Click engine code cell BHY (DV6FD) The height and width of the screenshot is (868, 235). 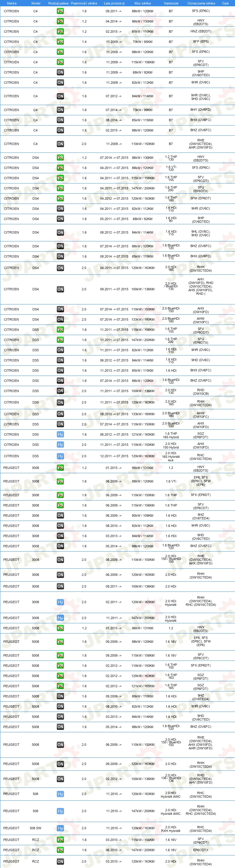coord(201,110)
